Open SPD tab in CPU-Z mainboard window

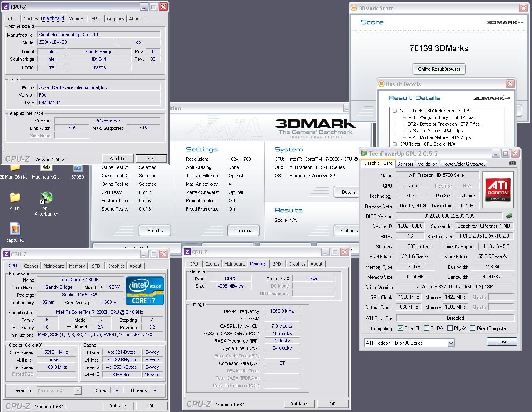pyautogui.click(x=96, y=19)
